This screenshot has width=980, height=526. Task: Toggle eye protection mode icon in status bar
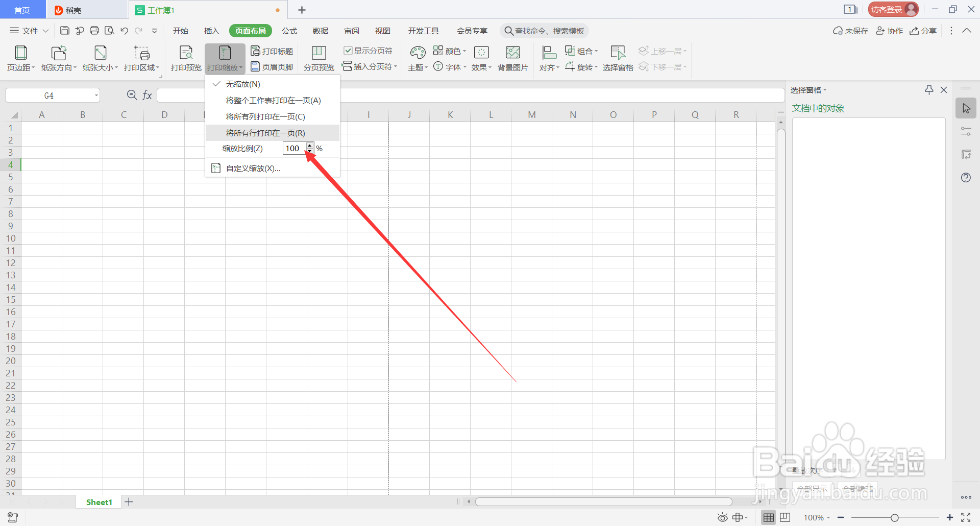click(x=723, y=518)
